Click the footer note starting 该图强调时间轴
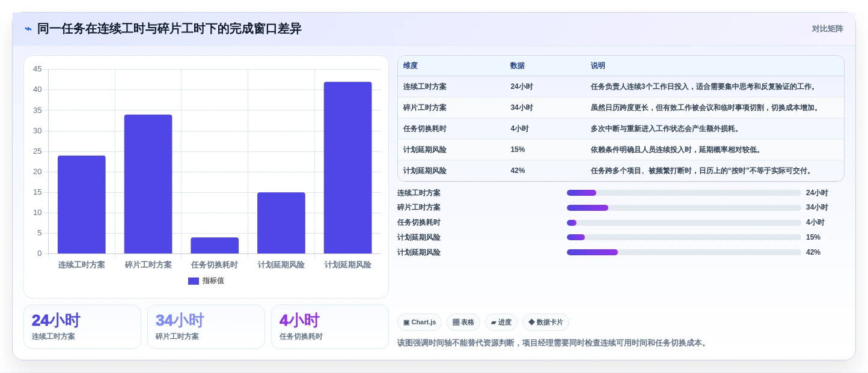 [x=554, y=343]
